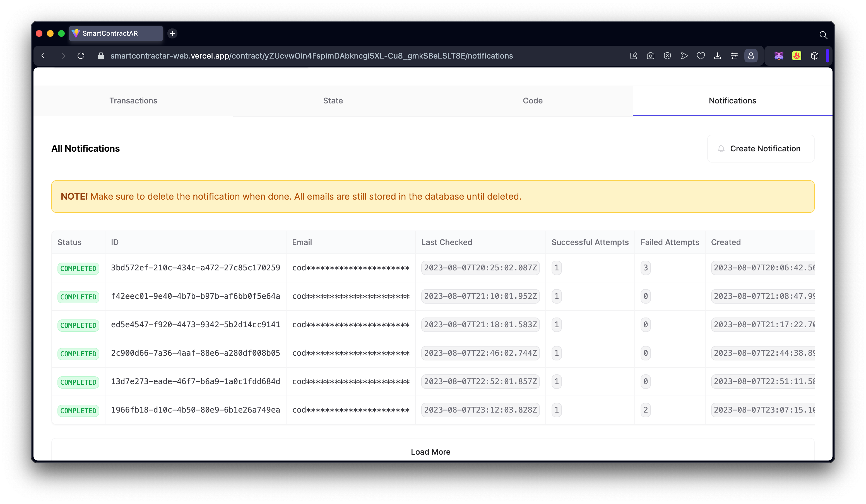Switch to the Transactions tab

click(x=133, y=101)
